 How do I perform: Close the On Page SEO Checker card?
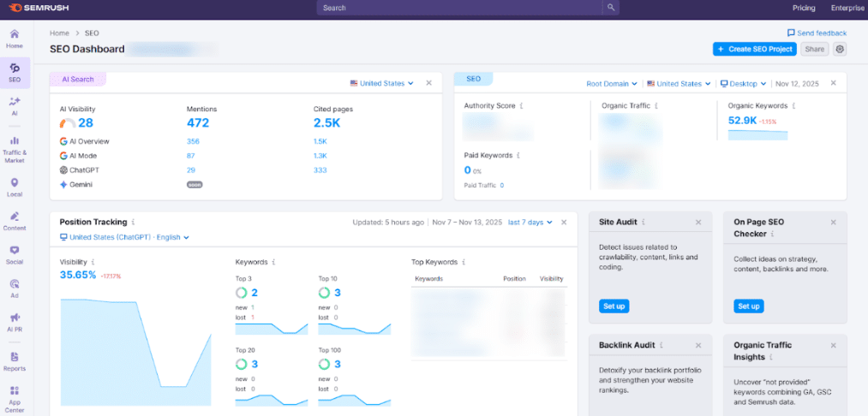point(833,222)
